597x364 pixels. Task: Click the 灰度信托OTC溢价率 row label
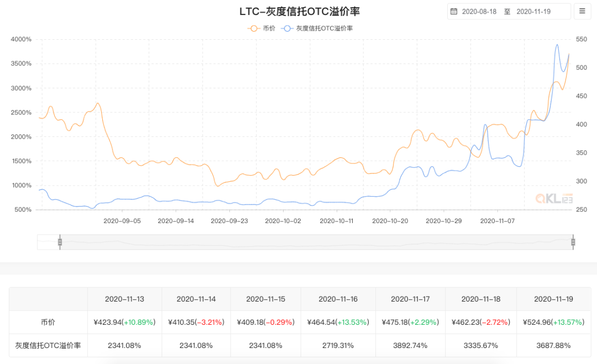(x=48, y=345)
